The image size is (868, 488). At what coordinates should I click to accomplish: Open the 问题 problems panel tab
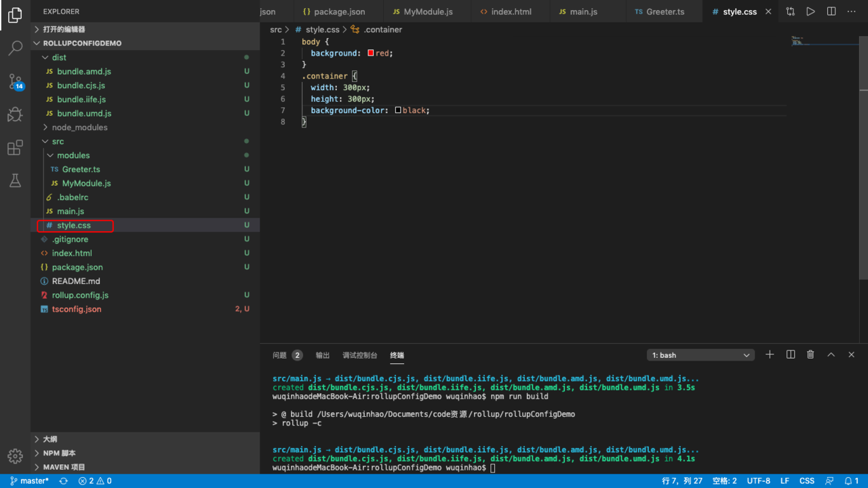point(287,355)
